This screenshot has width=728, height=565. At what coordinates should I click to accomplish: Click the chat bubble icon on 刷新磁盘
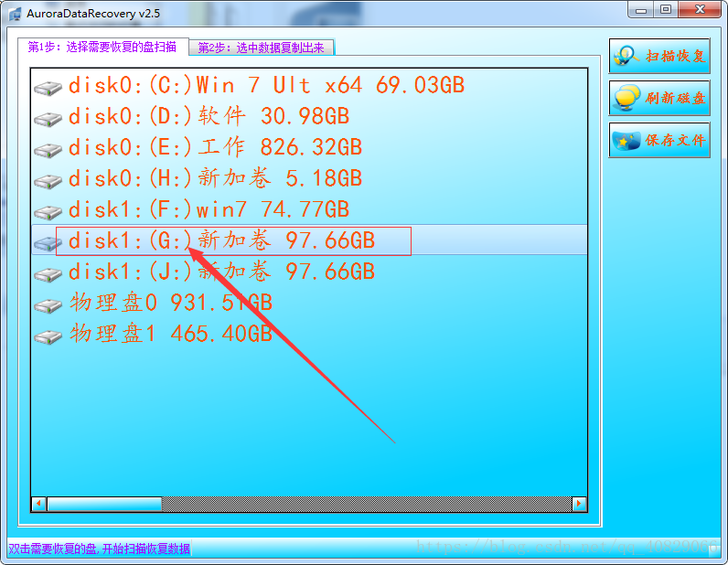tap(626, 98)
